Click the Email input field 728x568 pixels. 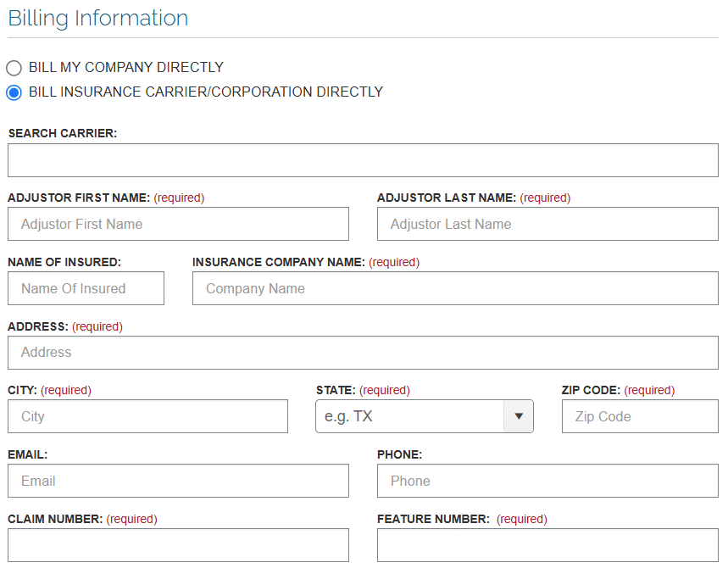point(178,481)
